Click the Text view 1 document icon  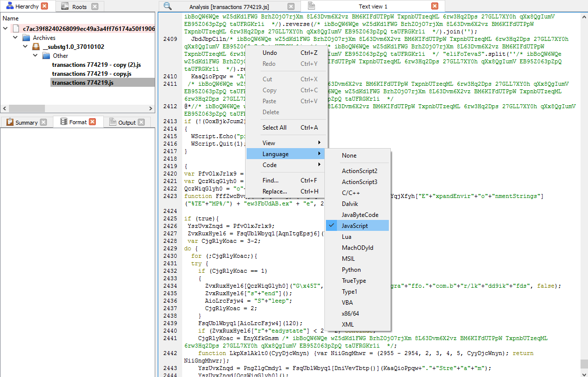tap(311, 6)
